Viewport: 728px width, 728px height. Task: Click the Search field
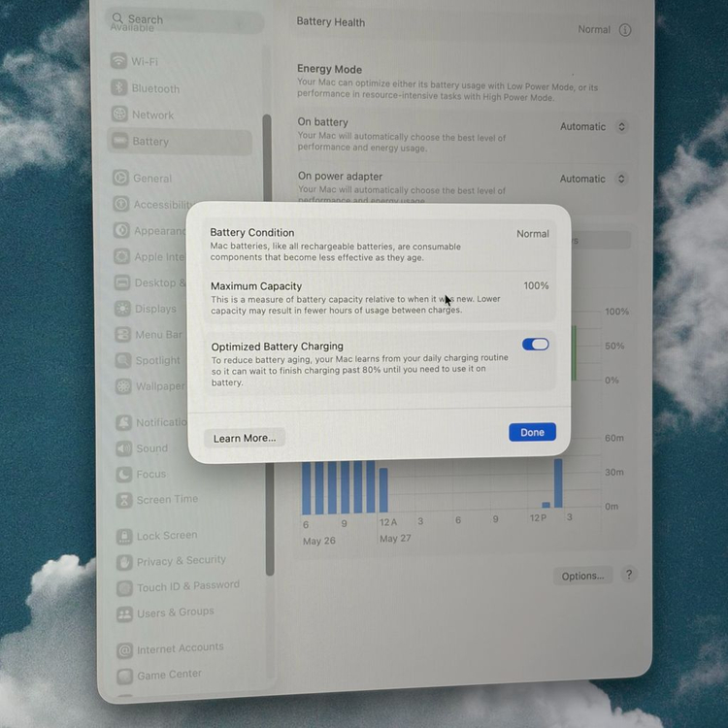(184, 20)
